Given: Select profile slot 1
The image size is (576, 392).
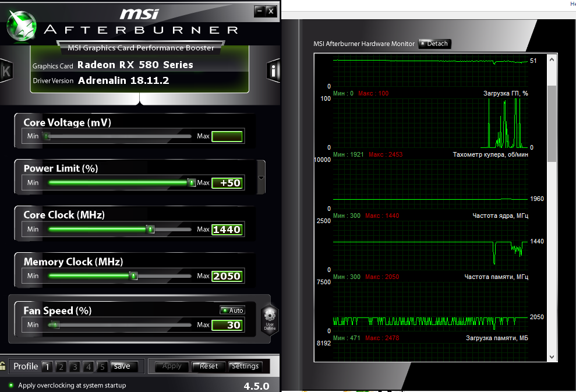Looking at the screenshot, I should coord(47,366).
